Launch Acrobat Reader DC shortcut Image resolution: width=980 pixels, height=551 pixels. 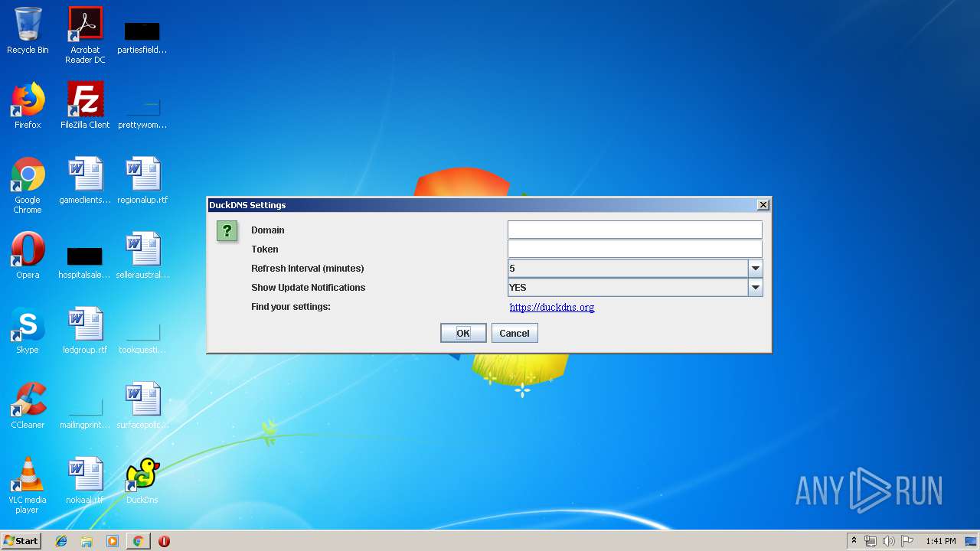coord(85,34)
